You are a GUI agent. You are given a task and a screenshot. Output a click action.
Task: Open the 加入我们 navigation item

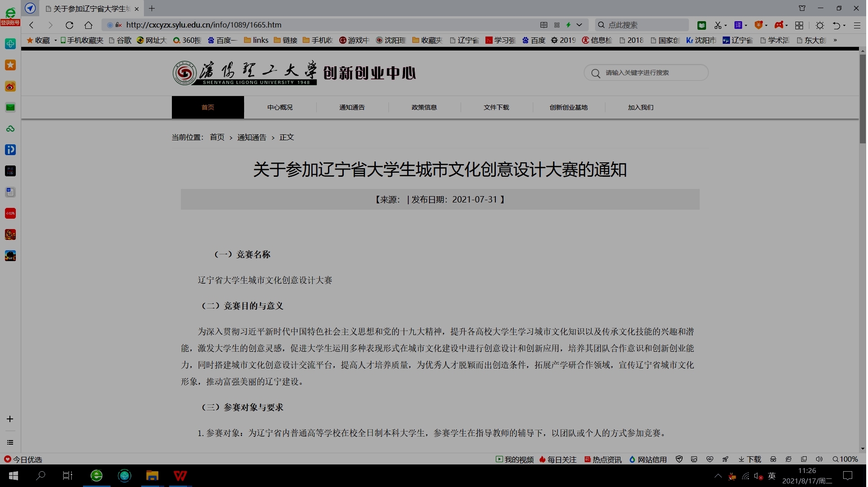[x=641, y=107]
